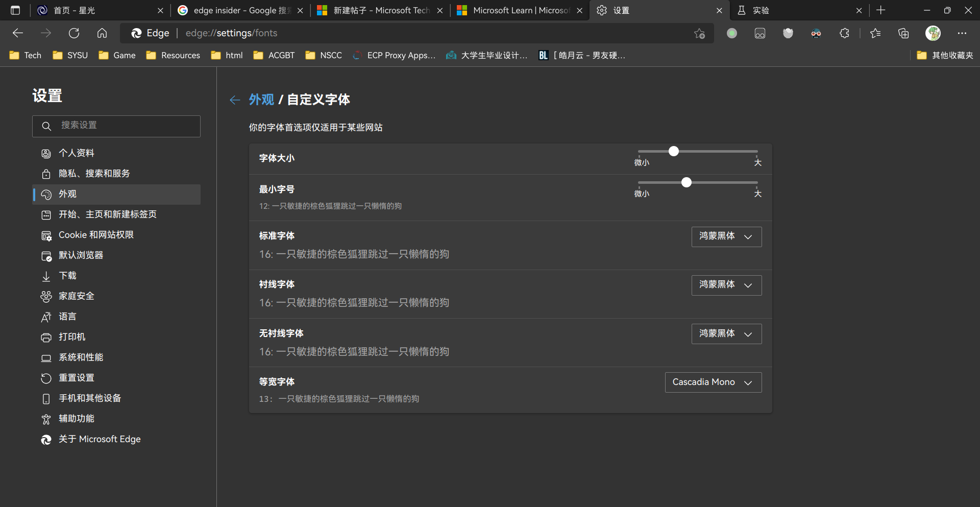The image size is (980, 507).
Task: Open 关于 Microsoft Edge
Action: 100,439
